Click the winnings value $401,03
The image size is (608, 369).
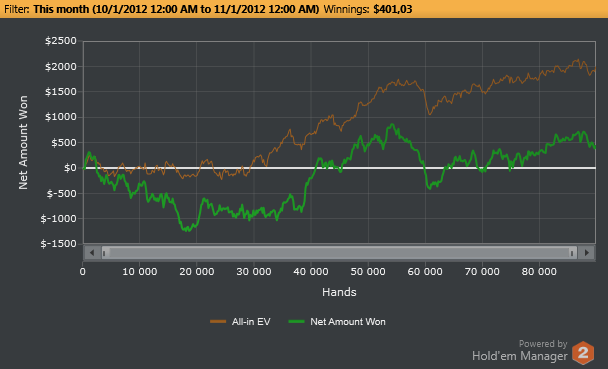[393, 9]
